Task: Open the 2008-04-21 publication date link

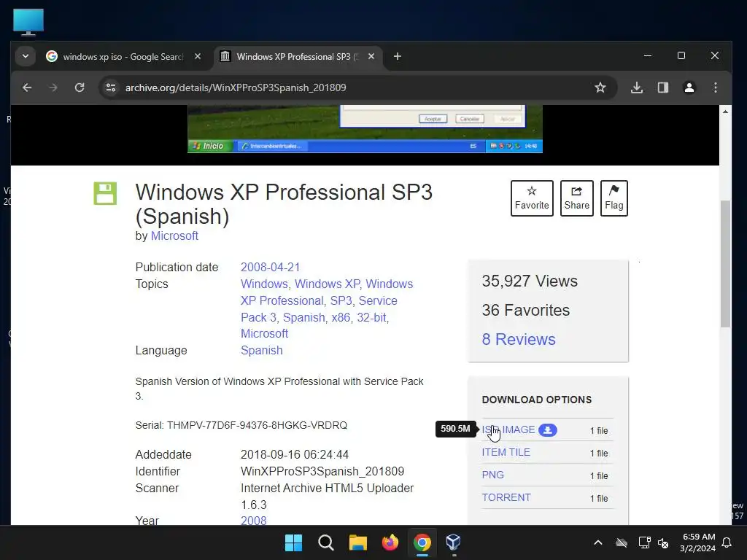Action: (x=270, y=267)
